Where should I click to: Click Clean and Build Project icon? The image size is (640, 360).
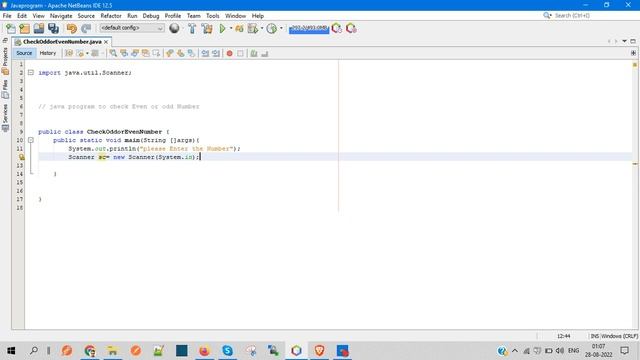(207, 28)
